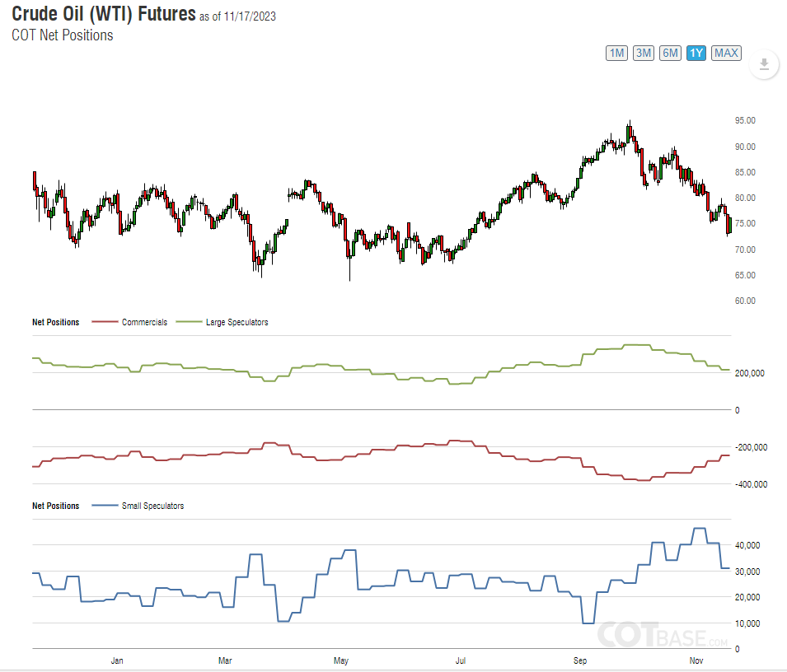The width and height of the screenshot is (787, 672).
Task: Click the "Crude Oil (WTI) Futures" title
Action: click(104, 15)
